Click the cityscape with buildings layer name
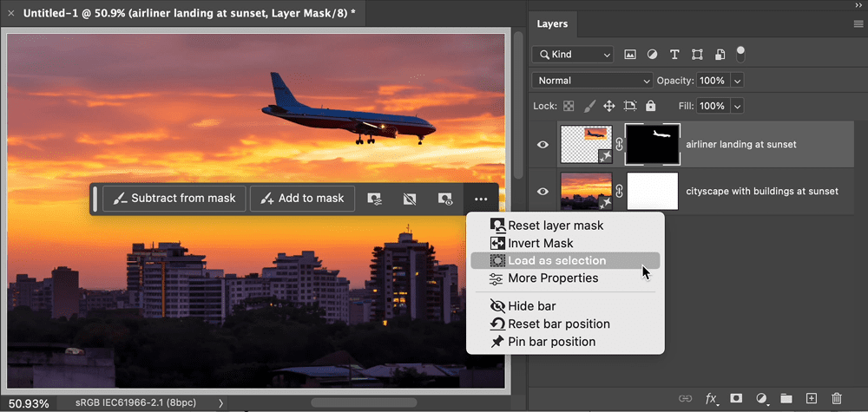Image resolution: width=868 pixels, height=412 pixels. [762, 192]
